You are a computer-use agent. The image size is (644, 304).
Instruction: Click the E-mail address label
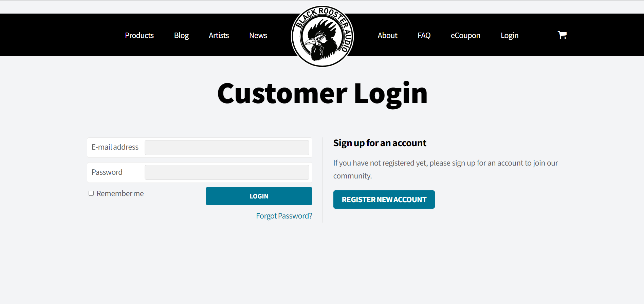pos(115,147)
